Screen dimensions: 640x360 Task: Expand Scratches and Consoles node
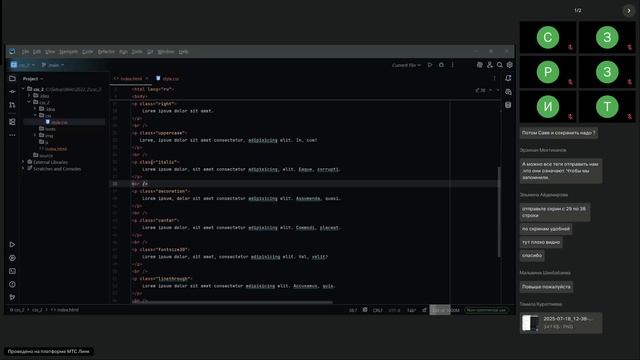click(23, 169)
